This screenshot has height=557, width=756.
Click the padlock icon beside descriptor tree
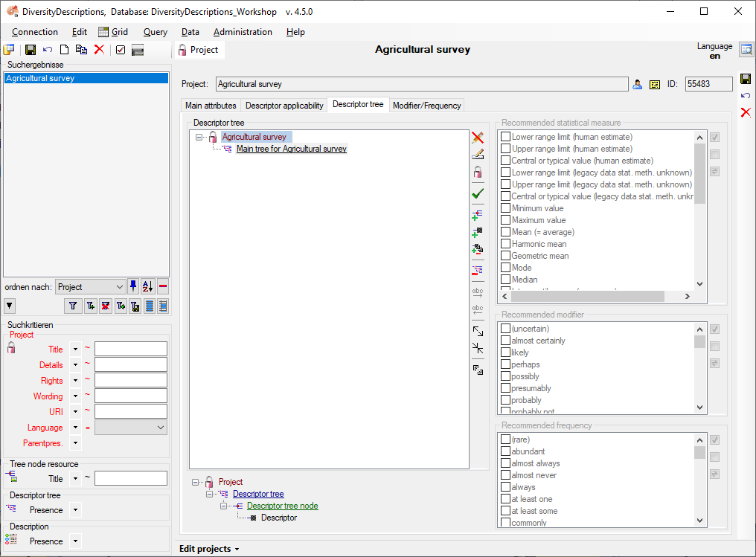[x=478, y=172]
